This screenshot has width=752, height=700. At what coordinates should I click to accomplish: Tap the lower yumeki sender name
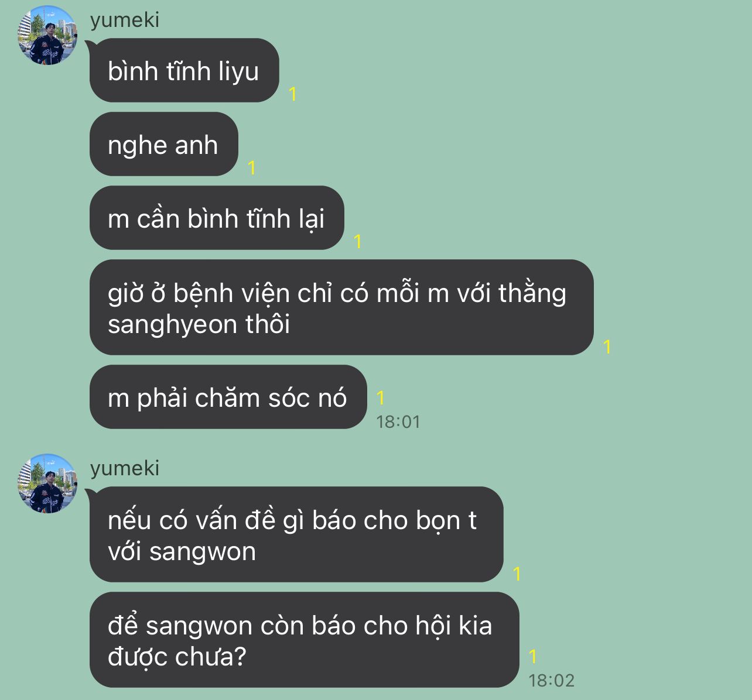pos(125,468)
